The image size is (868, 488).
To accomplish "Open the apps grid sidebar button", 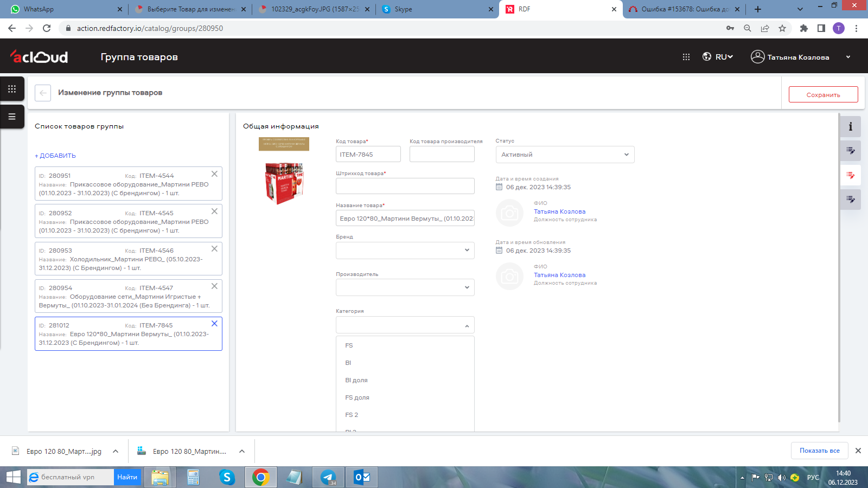I will tap(12, 89).
